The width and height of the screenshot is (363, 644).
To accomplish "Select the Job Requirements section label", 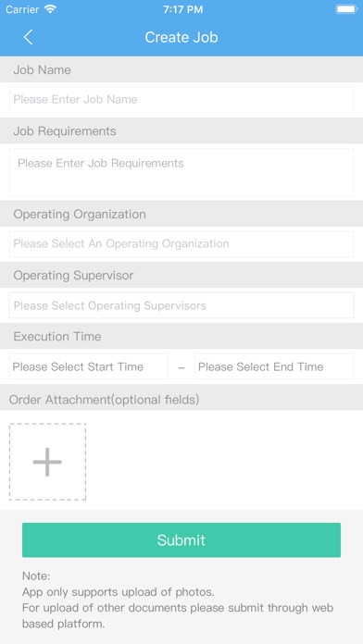I will [65, 131].
